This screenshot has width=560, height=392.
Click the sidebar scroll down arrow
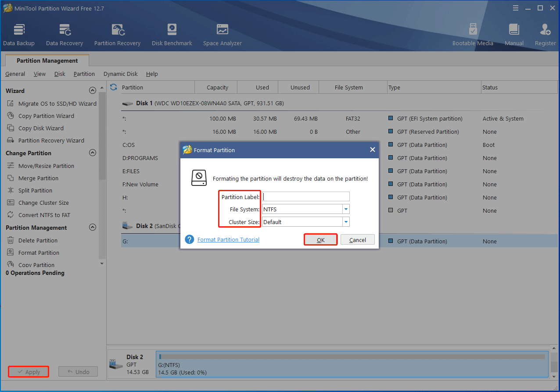click(102, 264)
